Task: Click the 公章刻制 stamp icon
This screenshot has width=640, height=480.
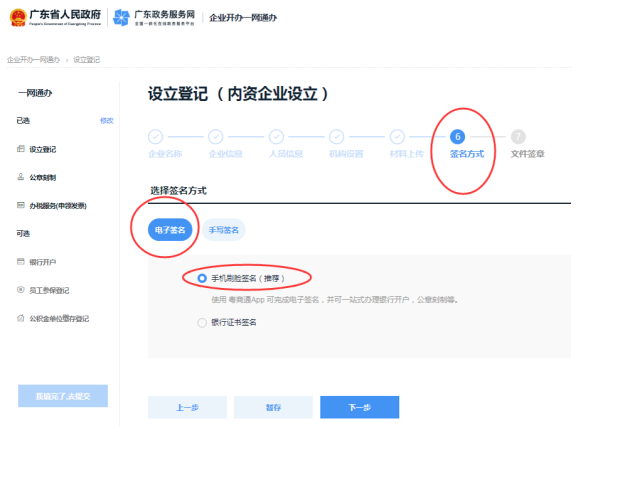Action: [21, 177]
